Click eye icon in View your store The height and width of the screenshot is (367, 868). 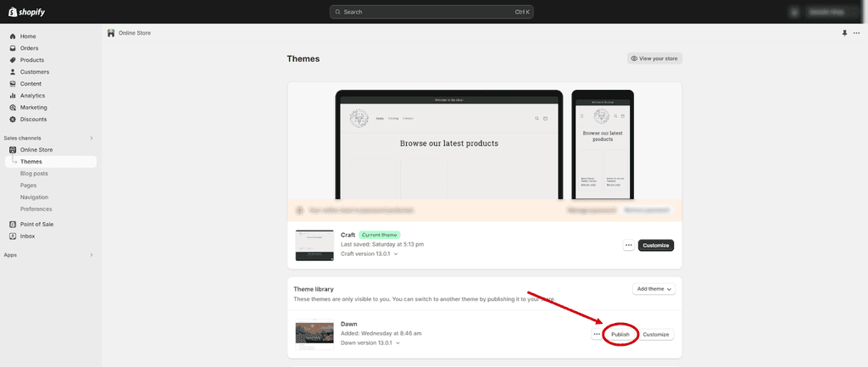point(634,58)
